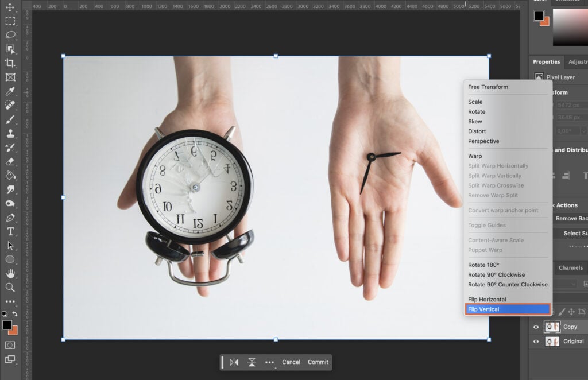588x380 pixels.
Task: Toggle visibility of the Original layer
Action: click(536, 341)
